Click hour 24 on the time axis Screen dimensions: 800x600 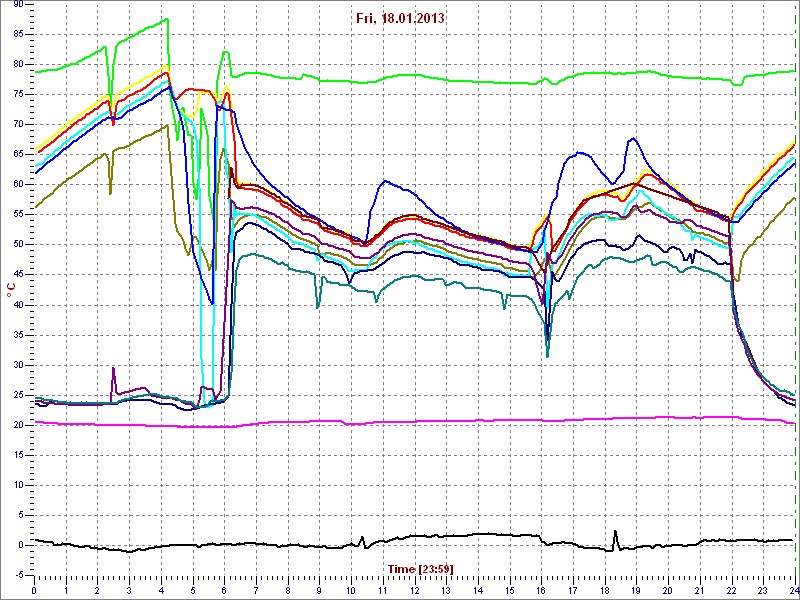click(793, 590)
